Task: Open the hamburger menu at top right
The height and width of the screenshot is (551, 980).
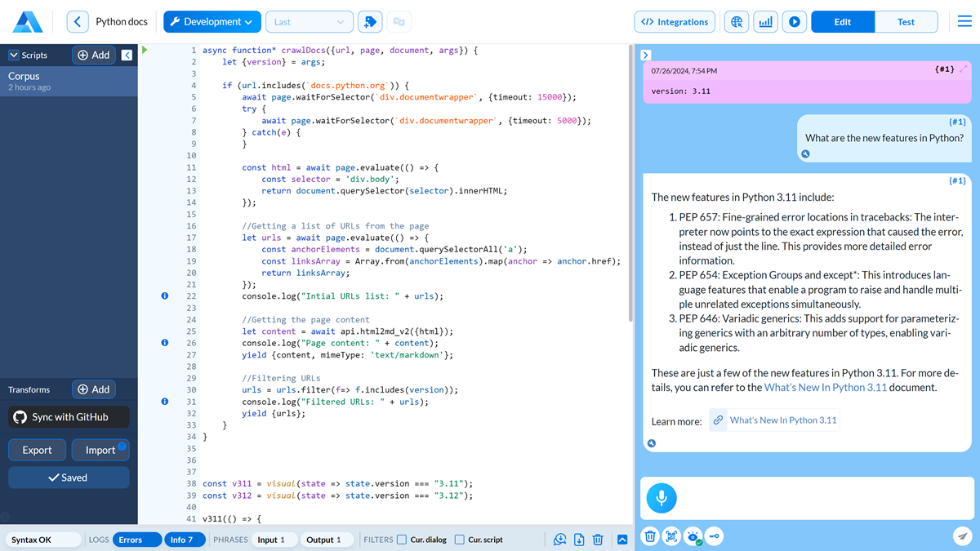Action: (x=964, y=21)
